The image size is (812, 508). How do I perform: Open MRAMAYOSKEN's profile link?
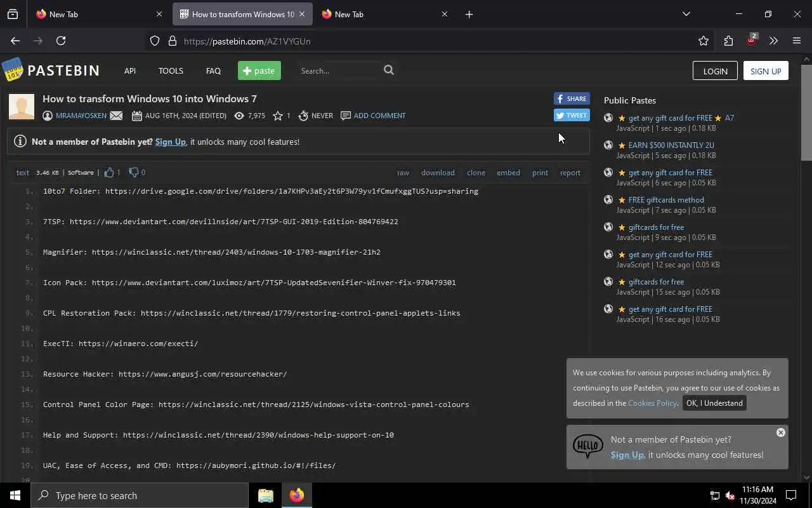[x=81, y=116]
